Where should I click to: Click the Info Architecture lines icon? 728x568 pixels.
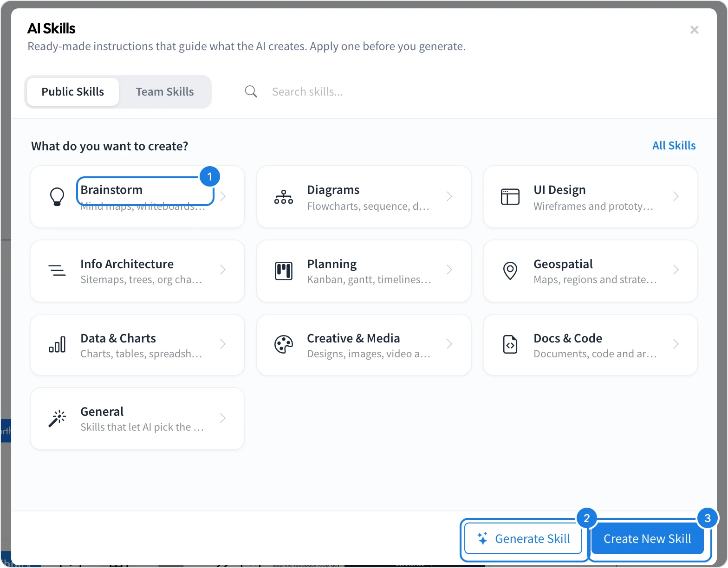(x=57, y=270)
